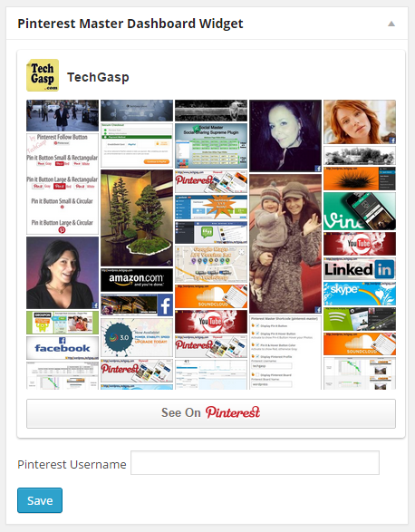Collapse the Pinterest Master Dashboard Widget panel

point(391,24)
